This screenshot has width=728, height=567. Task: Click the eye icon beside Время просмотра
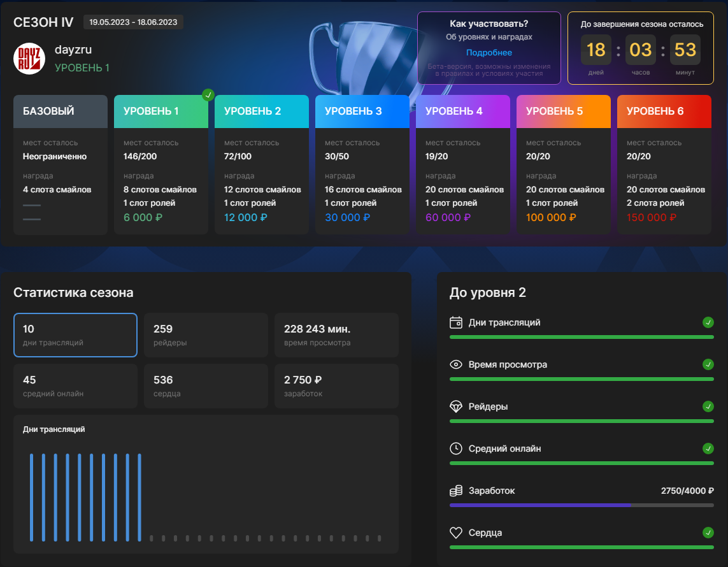coord(455,364)
